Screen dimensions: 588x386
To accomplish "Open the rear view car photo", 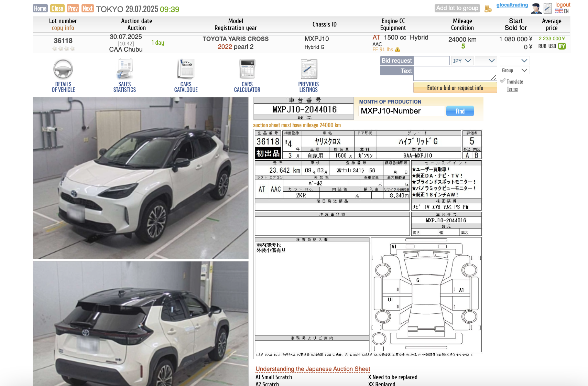I will [141, 323].
